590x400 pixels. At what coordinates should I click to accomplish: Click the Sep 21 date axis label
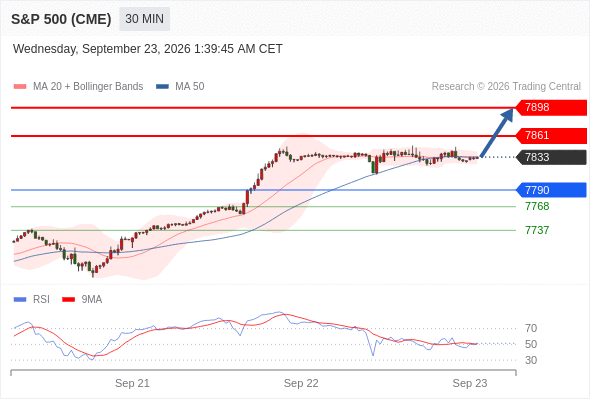pos(132,383)
